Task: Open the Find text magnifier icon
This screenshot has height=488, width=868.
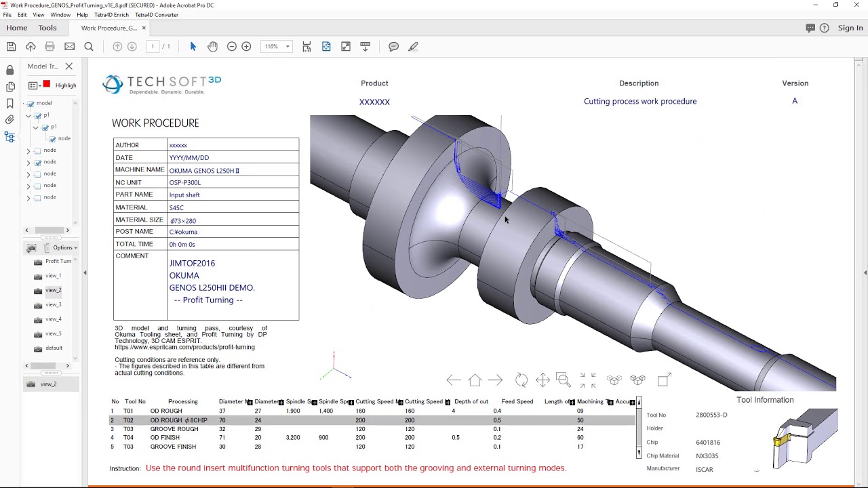Action: 89,46
